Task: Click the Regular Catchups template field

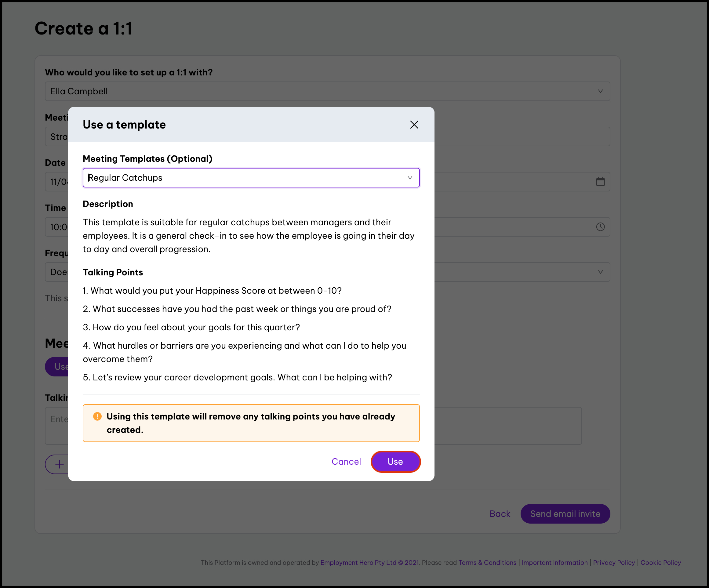Action: tap(236, 178)
